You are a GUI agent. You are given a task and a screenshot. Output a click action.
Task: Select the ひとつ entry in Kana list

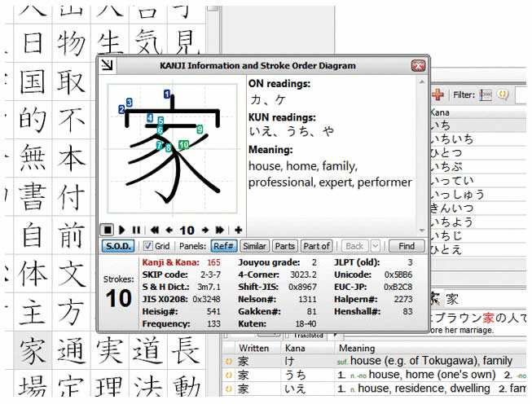click(x=478, y=153)
